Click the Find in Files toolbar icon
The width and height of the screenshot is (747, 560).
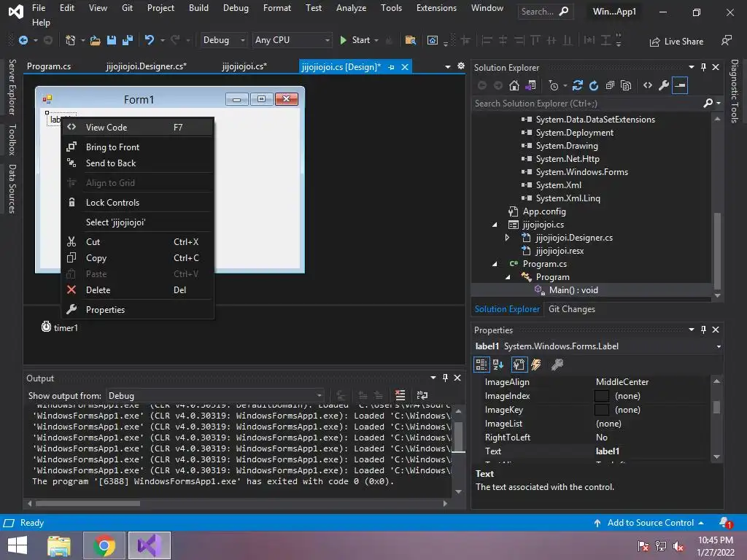click(410, 41)
